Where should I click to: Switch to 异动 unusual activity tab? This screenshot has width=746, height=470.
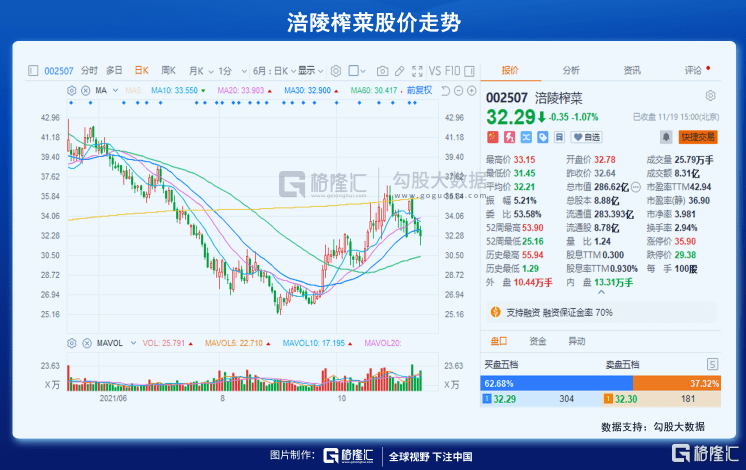(577, 341)
